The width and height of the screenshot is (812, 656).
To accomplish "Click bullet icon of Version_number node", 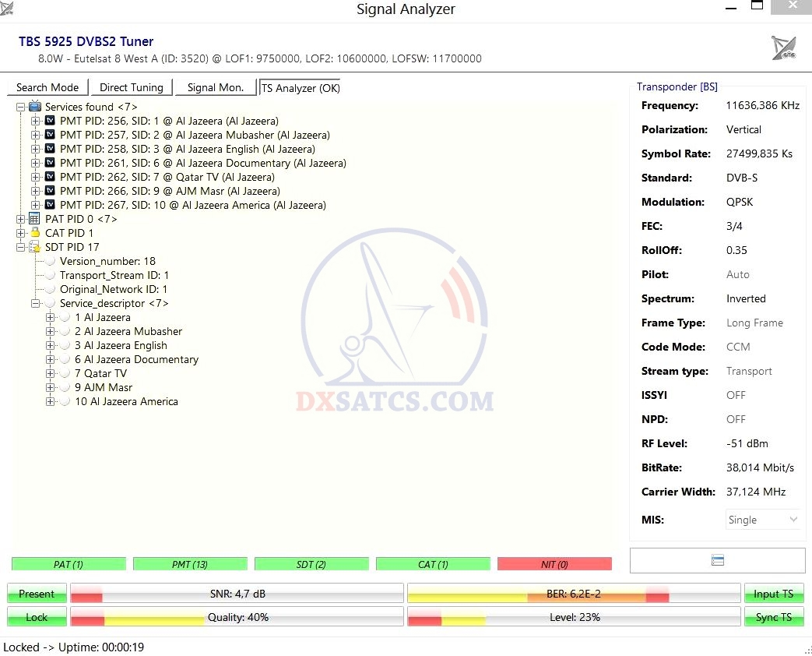I will (x=50, y=261).
